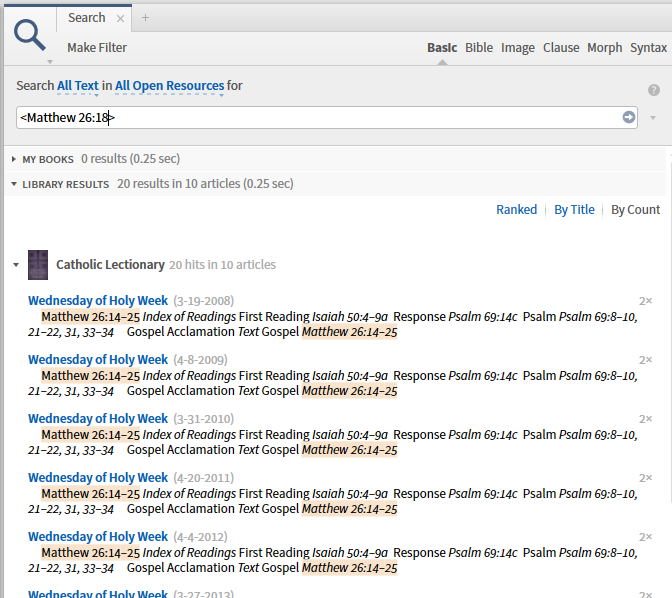Screen dimensions: 672x598
Task: Click the 2× hit count for 3-19-2008 result
Action: [645, 301]
